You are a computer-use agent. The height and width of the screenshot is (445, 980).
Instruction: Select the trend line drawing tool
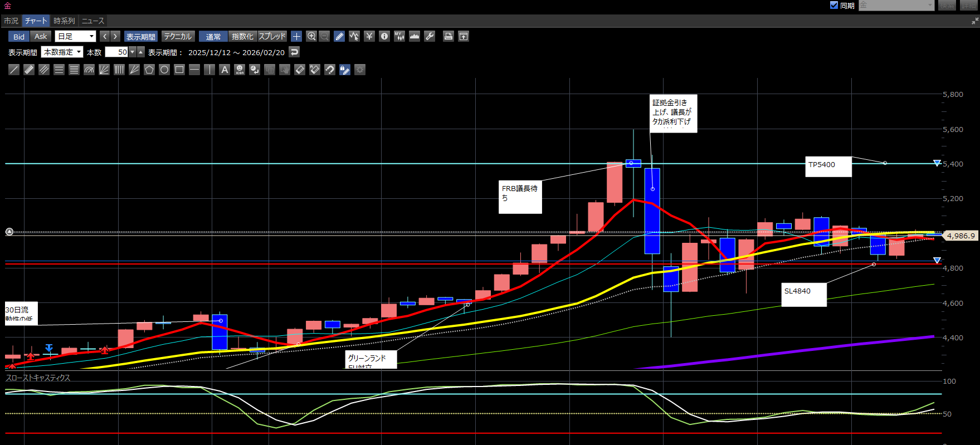(x=14, y=70)
